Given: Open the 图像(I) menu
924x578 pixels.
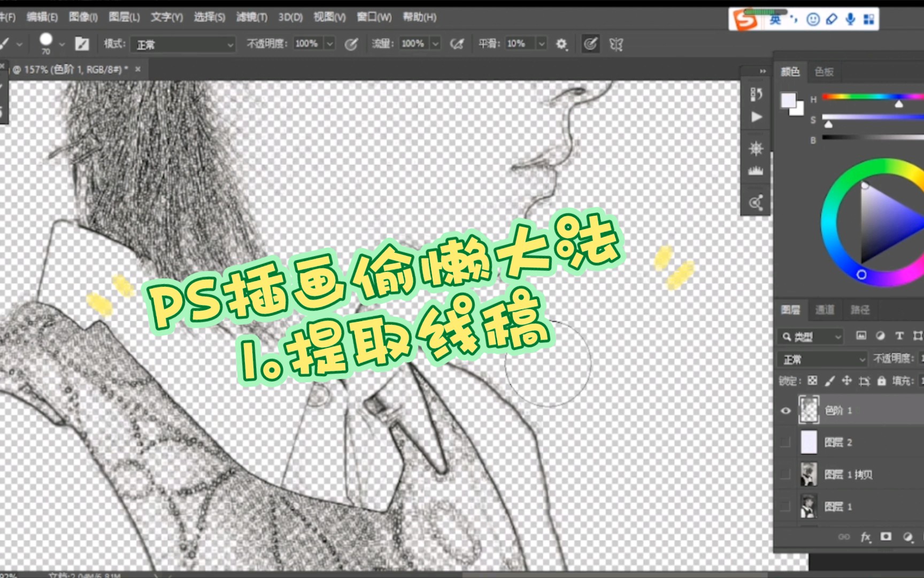Looking at the screenshot, I should coord(83,17).
